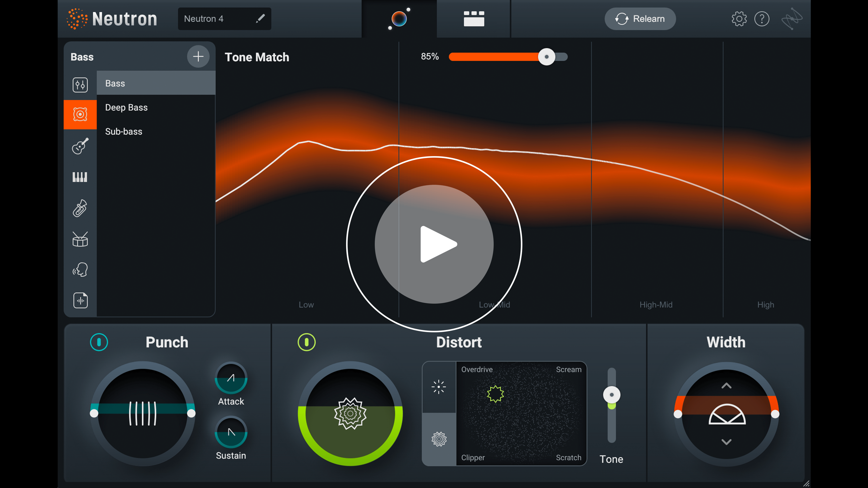Viewport: 868px width, 488px height.
Task: Select the keyboard piano category icon
Action: tap(80, 177)
